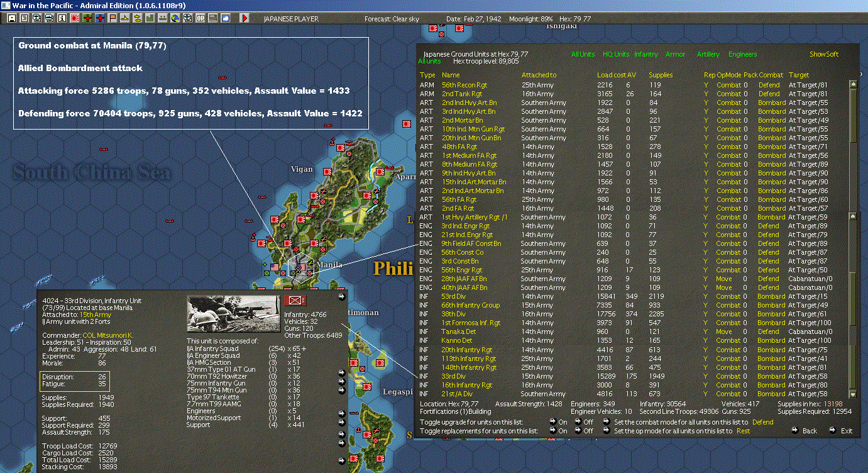Click 'Name' column header in units list
This screenshot has height=473, width=868.
(x=450, y=75)
